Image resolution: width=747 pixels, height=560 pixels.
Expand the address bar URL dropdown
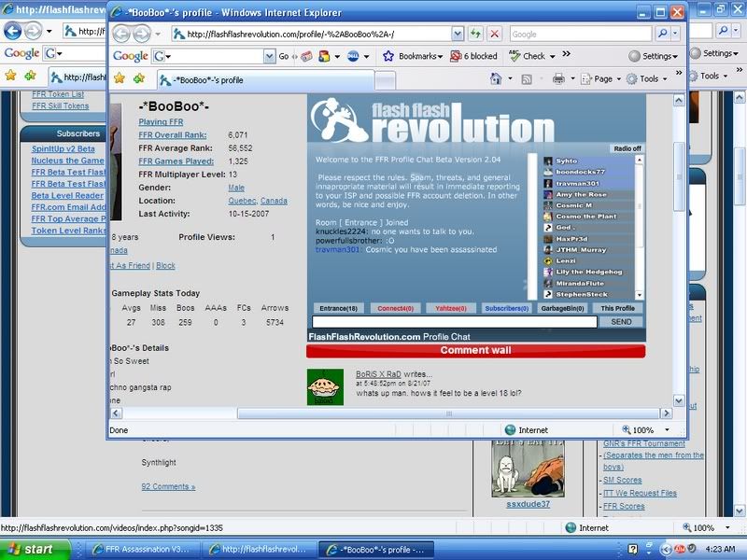pos(458,34)
